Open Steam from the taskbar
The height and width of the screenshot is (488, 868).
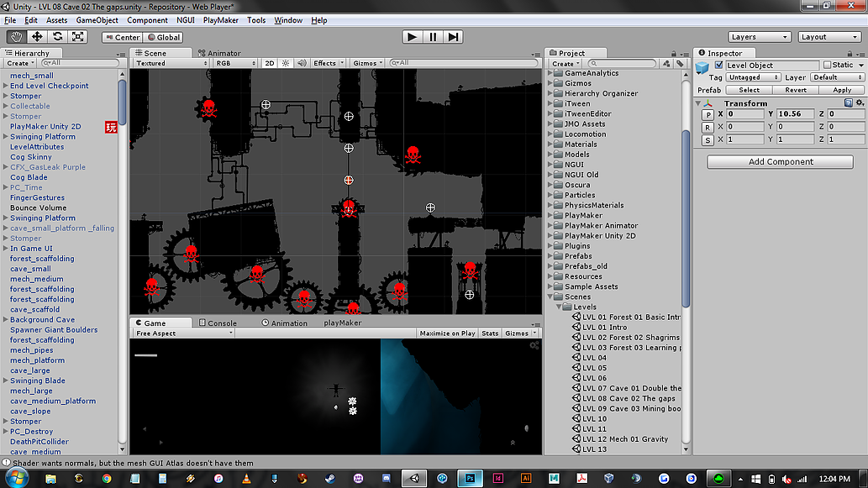coord(330,479)
